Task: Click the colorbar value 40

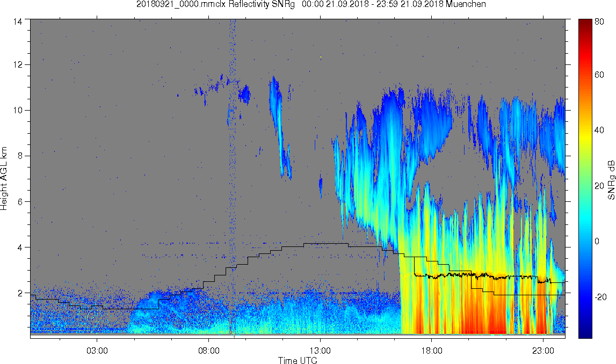Action: coord(599,130)
